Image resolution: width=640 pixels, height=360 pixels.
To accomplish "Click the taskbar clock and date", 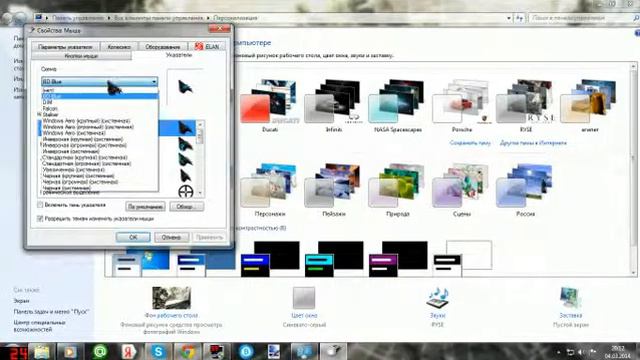I will click(618, 352).
